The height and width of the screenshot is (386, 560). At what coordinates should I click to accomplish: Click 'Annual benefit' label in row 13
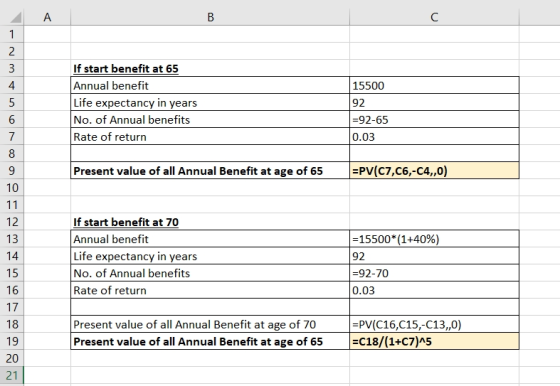click(x=111, y=239)
